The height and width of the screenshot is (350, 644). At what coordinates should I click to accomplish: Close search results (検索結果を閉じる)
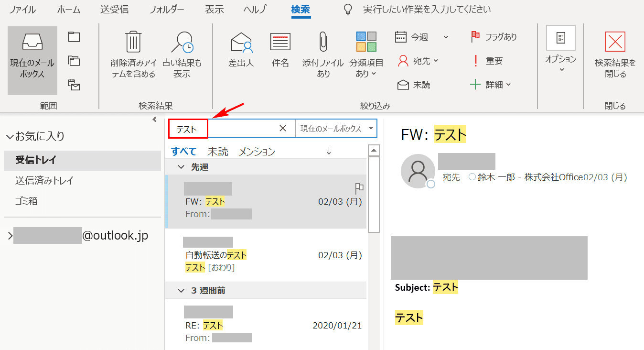[x=615, y=55]
